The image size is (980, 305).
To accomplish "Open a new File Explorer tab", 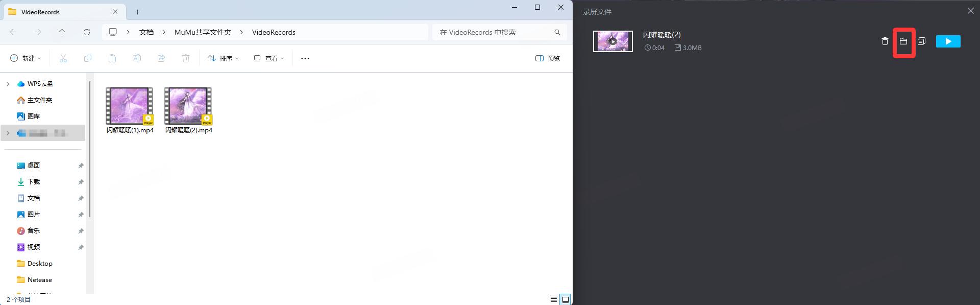I will pyautogui.click(x=137, y=12).
